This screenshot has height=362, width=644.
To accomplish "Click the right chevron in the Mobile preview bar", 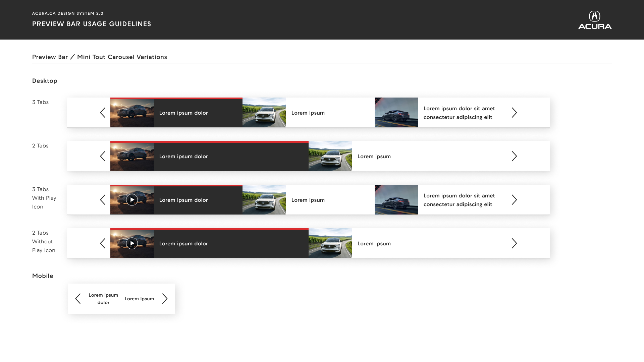I will tap(165, 299).
